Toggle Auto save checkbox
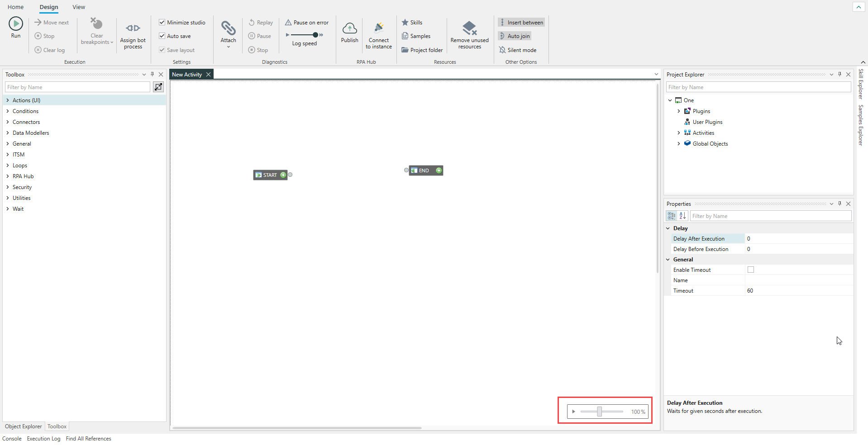 coord(162,36)
